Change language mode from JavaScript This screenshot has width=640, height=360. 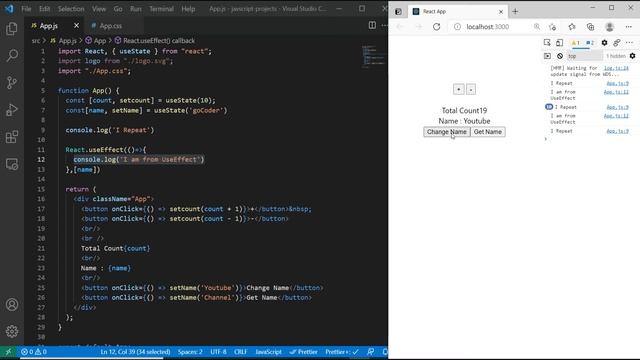point(268,351)
